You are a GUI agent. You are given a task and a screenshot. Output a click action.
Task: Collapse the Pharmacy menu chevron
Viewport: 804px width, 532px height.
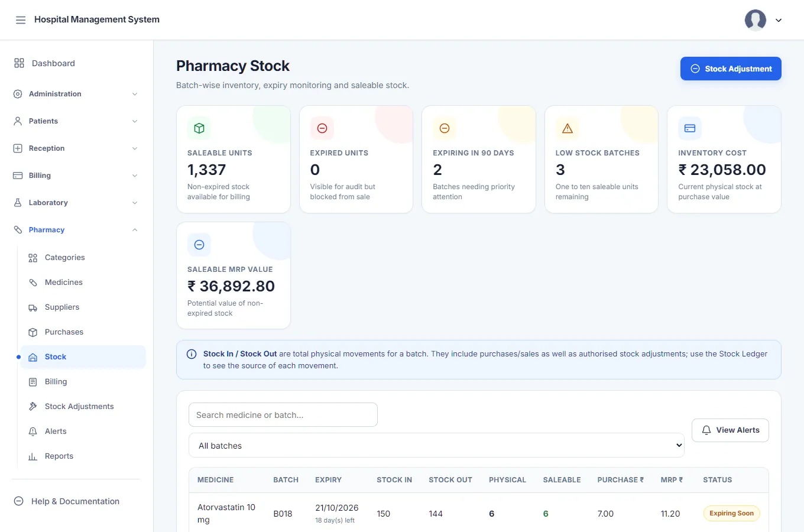pos(135,230)
